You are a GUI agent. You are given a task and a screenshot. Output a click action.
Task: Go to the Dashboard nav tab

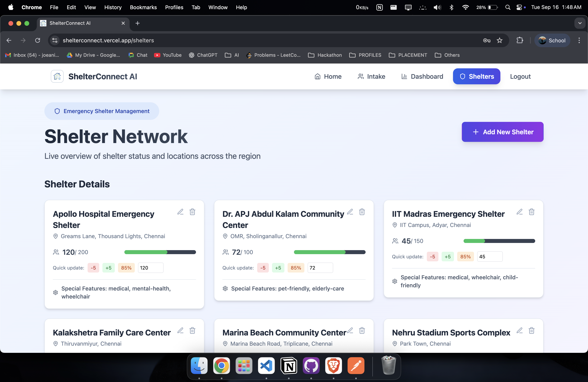point(422,77)
